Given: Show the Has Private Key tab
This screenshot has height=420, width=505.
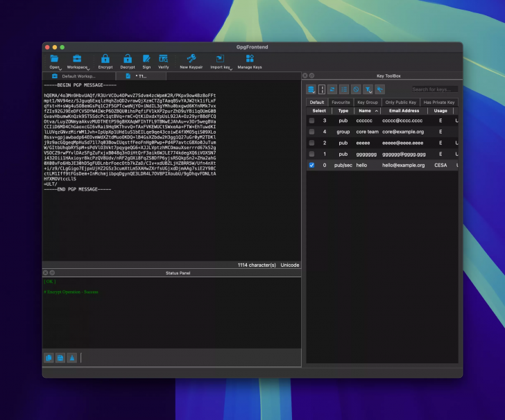Looking at the screenshot, I should [x=439, y=103].
